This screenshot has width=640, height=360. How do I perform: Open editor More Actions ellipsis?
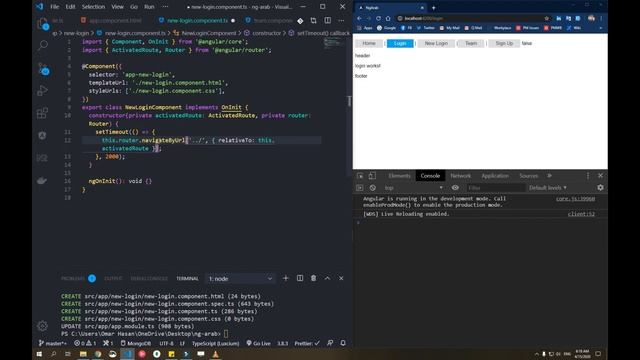[342, 20]
